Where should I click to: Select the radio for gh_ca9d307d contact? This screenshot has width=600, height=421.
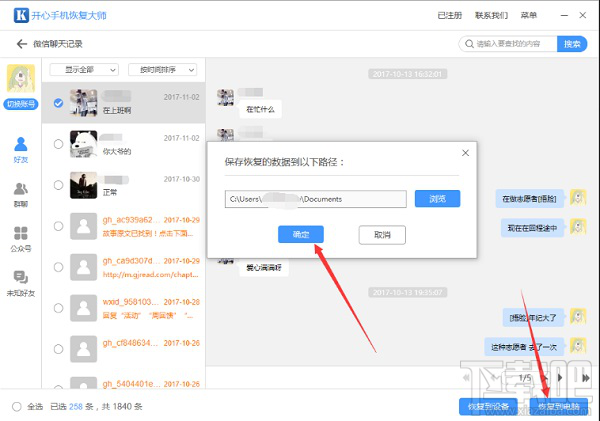click(x=58, y=267)
